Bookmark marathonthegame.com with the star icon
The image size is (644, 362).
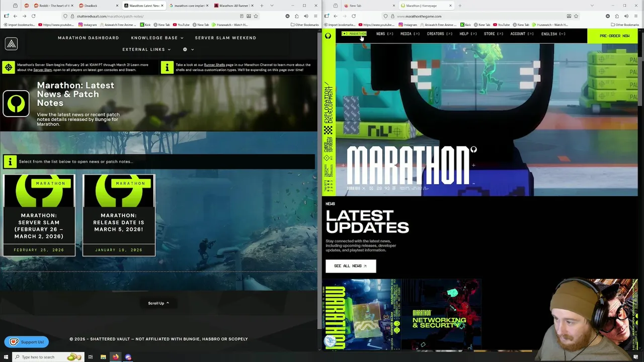pos(576,16)
